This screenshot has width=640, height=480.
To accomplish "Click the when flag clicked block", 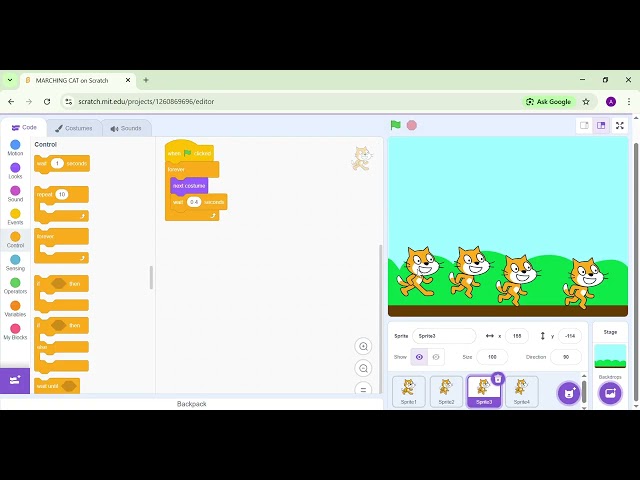I will point(189,153).
